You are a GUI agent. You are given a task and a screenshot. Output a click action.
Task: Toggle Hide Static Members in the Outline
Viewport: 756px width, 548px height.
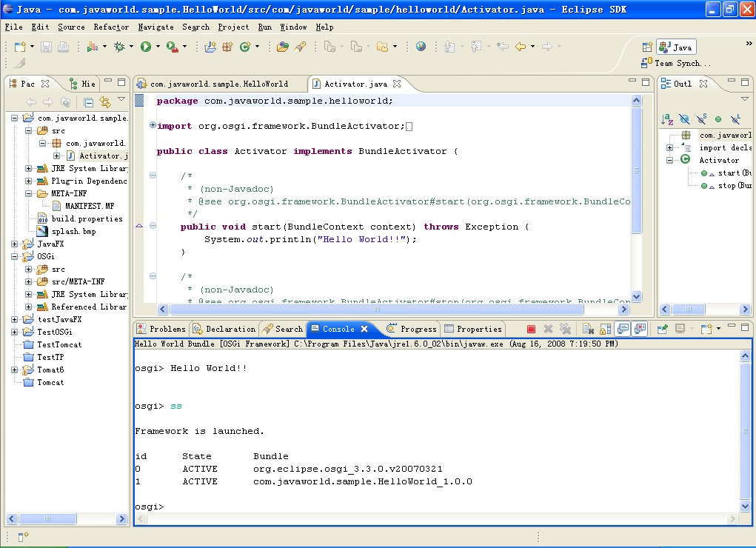click(x=701, y=118)
